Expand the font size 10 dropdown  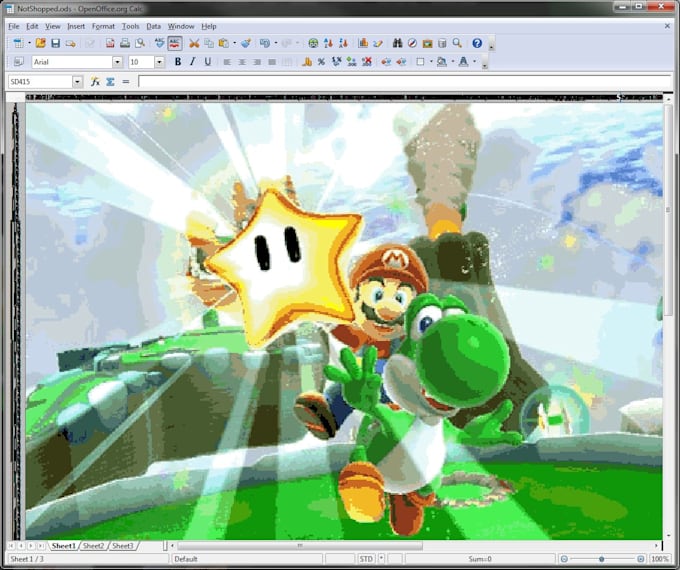coord(159,62)
